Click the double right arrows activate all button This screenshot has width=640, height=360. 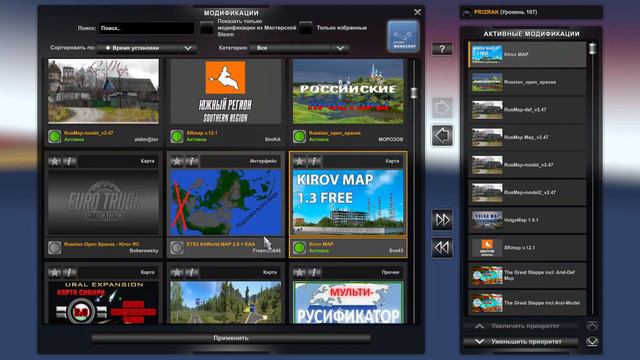click(x=442, y=220)
